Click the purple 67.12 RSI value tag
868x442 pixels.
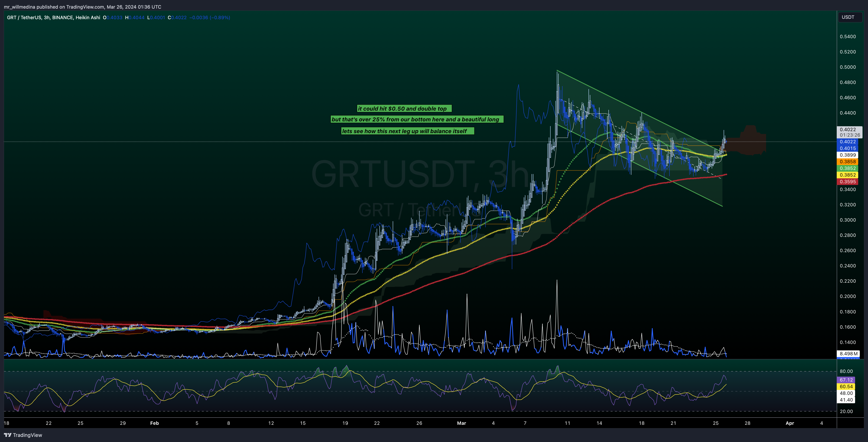[x=846, y=380]
